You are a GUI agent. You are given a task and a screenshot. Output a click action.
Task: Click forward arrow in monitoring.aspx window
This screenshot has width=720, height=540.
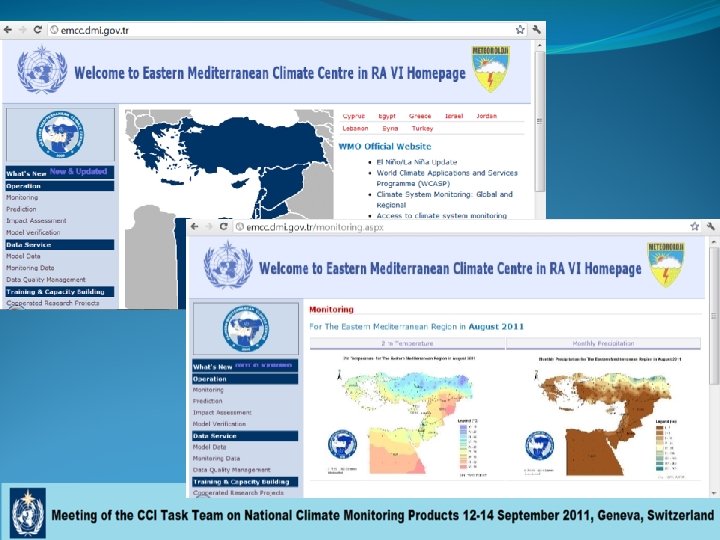click(209, 227)
